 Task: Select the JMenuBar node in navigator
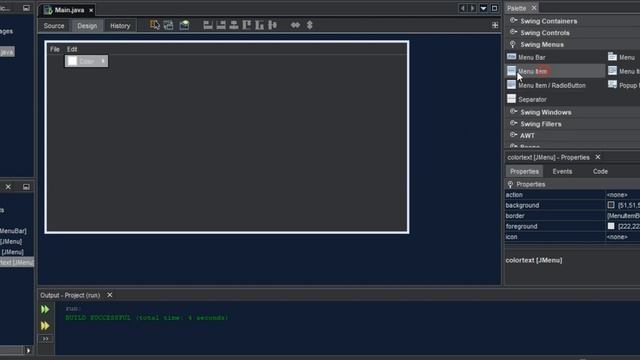pyautogui.click(x=13, y=231)
